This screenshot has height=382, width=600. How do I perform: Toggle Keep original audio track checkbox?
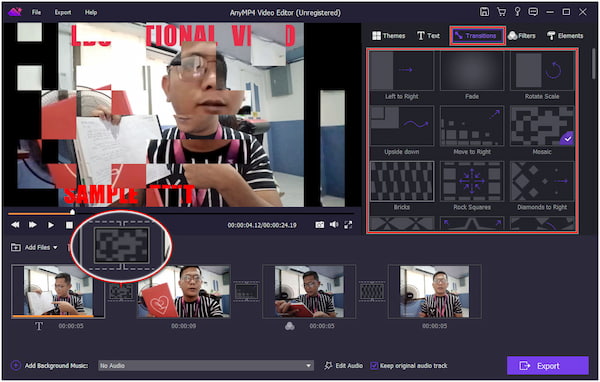pos(374,366)
